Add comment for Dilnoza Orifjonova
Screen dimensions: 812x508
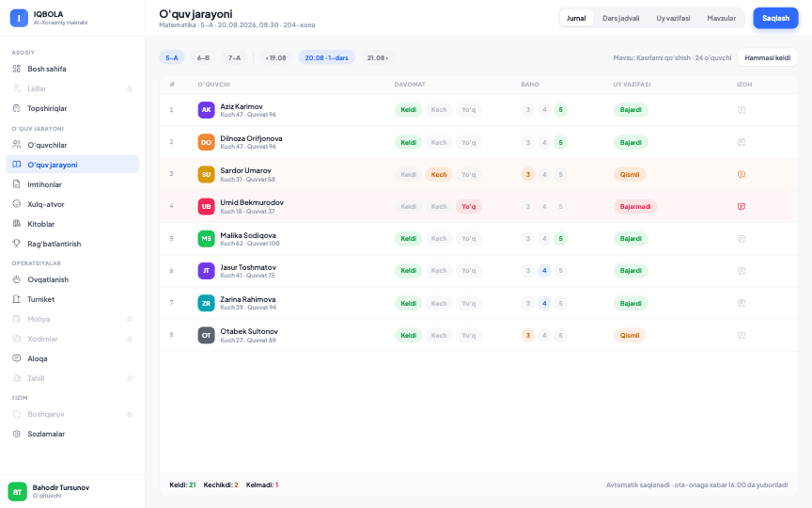742,142
